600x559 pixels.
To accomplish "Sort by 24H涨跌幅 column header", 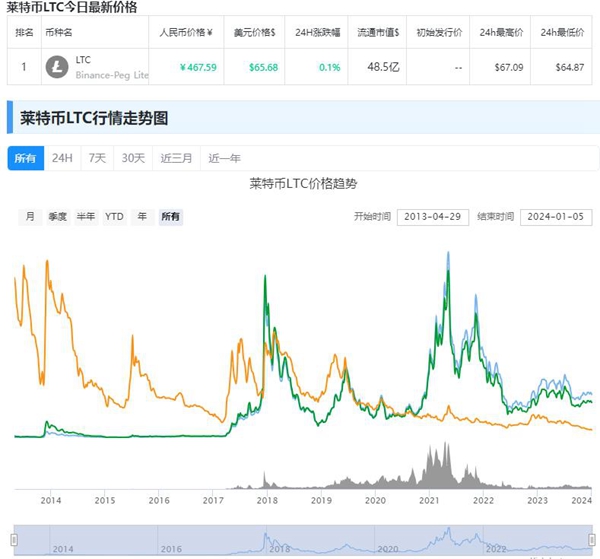I will pyautogui.click(x=319, y=33).
